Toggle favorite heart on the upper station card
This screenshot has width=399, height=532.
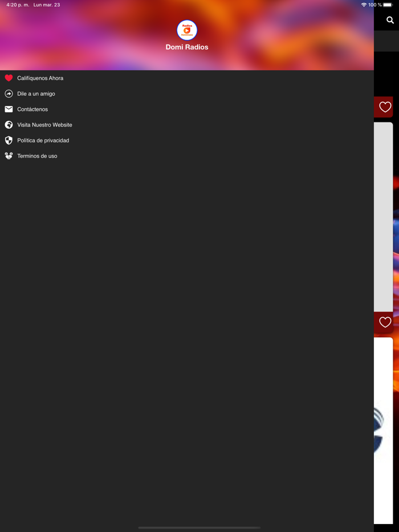[x=385, y=107]
